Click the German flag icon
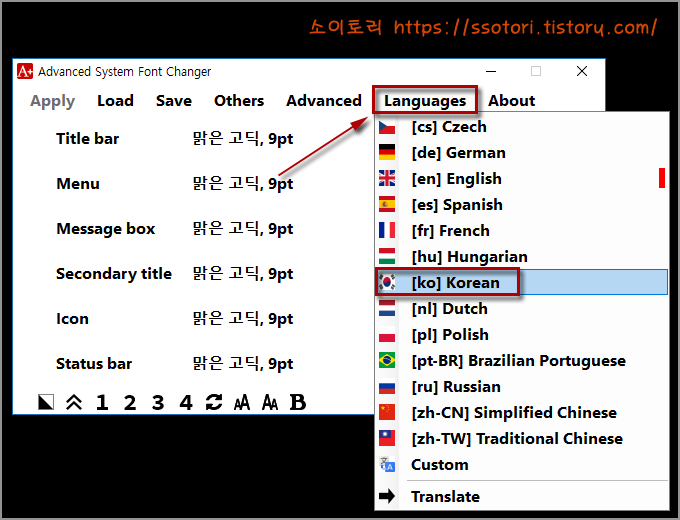This screenshot has width=680, height=520. point(387,152)
